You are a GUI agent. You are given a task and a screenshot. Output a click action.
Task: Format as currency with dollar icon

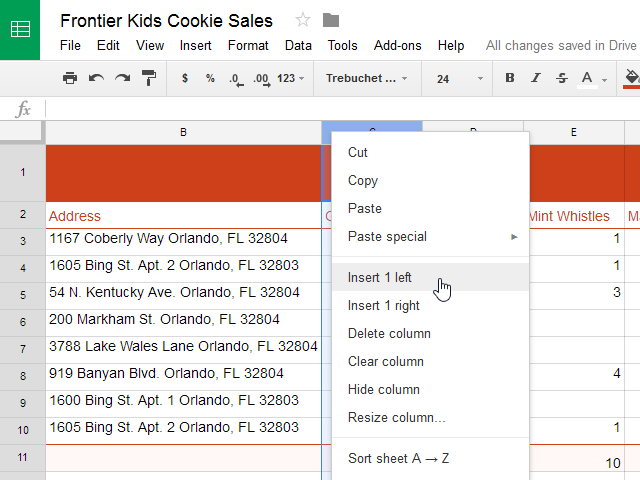[x=184, y=78]
